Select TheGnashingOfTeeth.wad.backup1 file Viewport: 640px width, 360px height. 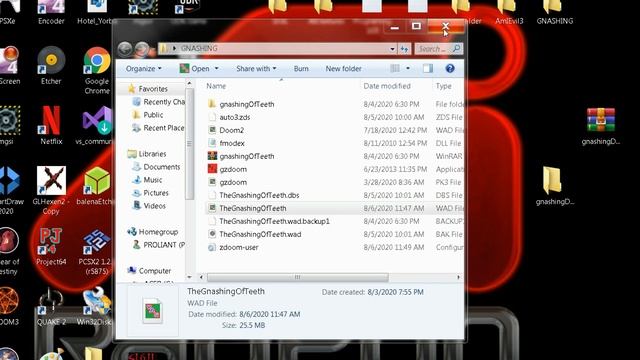click(335, 221)
